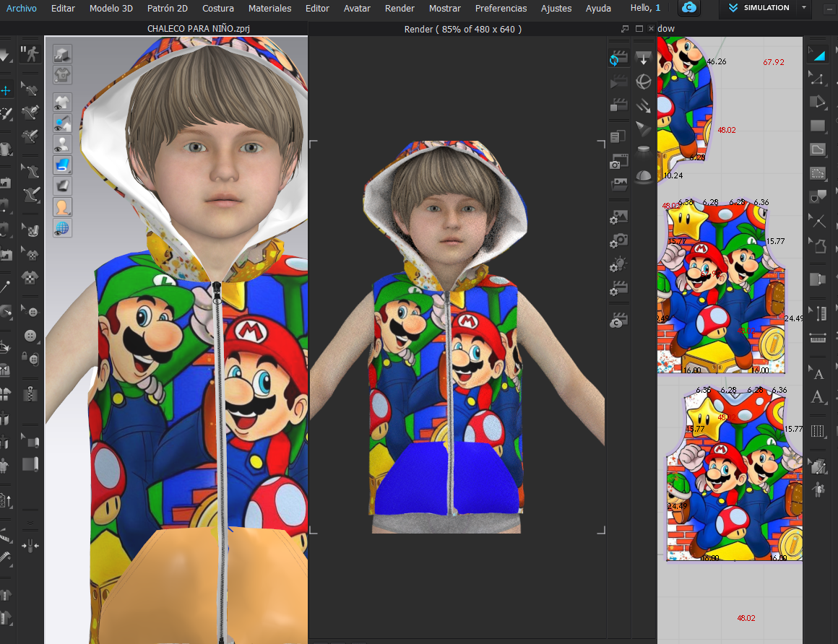Click the SIMULATION mode button
This screenshot has width=838, height=644.
tap(759, 8)
